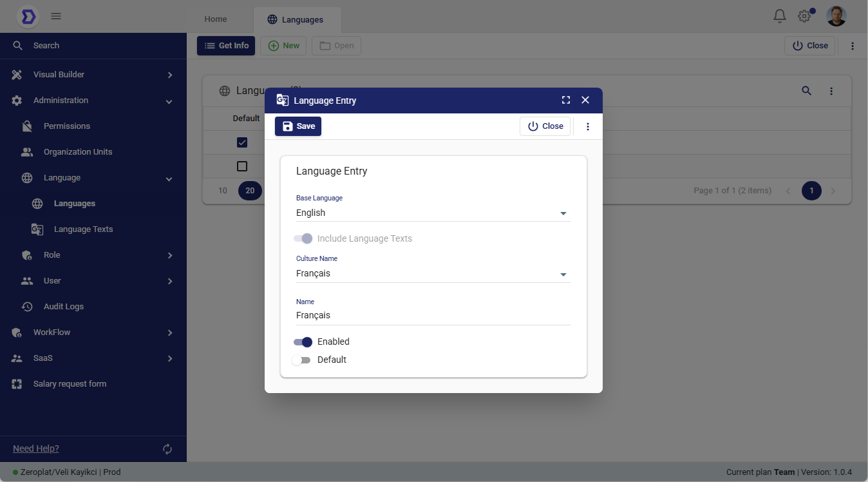This screenshot has height=482, width=868.
Task: Open the dialog's three-dot more menu
Action: 587,126
